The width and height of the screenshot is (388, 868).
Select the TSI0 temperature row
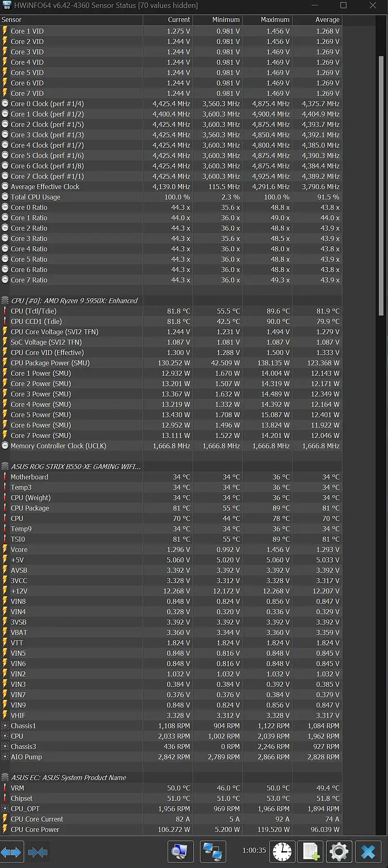click(171, 539)
